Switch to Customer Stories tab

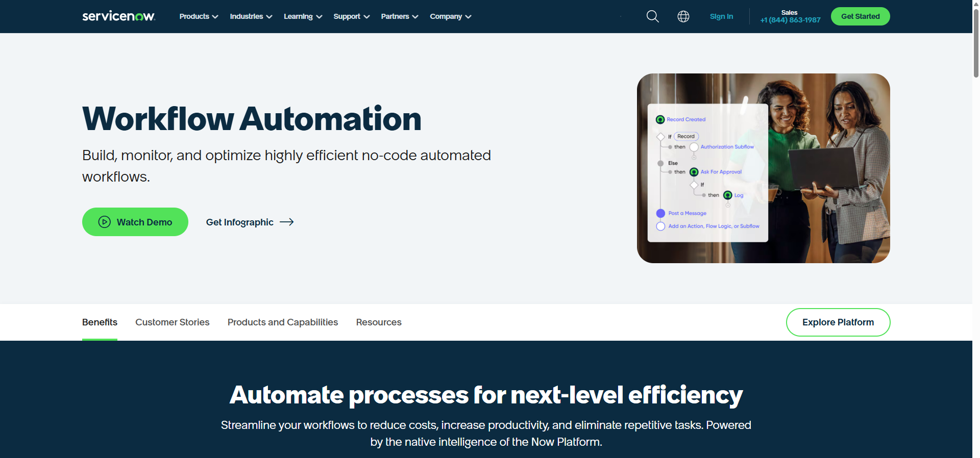pyautogui.click(x=173, y=322)
